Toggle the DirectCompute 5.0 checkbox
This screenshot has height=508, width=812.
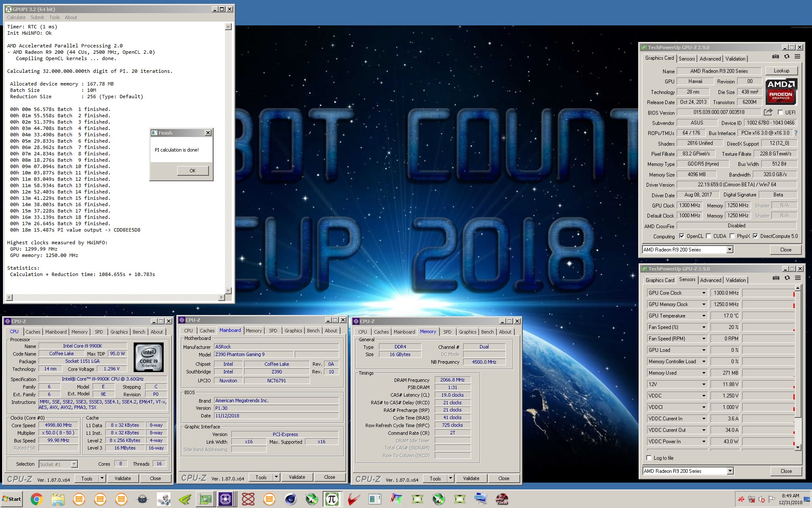click(x=755, y=236)
